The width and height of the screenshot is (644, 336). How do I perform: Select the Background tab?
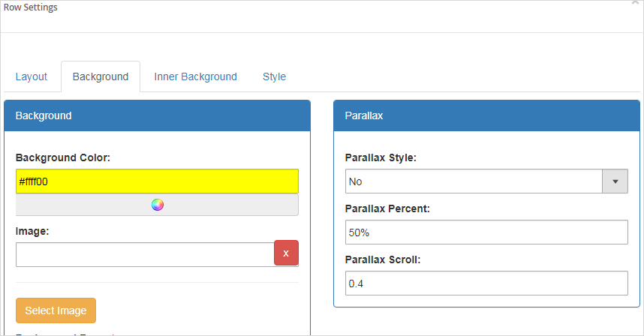[101, 76]
